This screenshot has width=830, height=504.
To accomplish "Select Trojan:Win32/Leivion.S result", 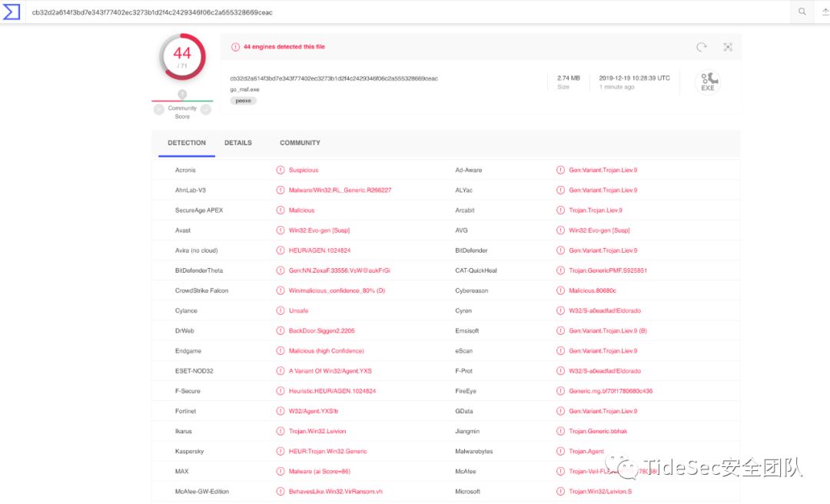I will (600, 491).
